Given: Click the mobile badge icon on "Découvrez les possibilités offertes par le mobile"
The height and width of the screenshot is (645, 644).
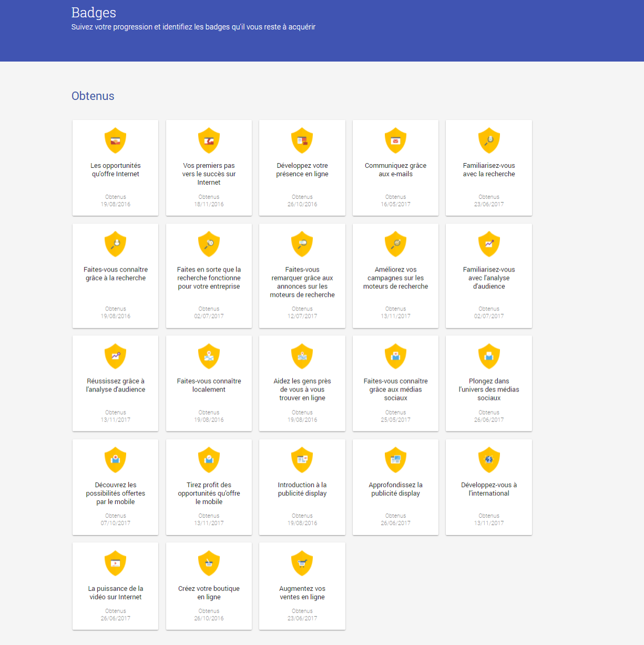Looking at the screenshot, I should (115, 459).
